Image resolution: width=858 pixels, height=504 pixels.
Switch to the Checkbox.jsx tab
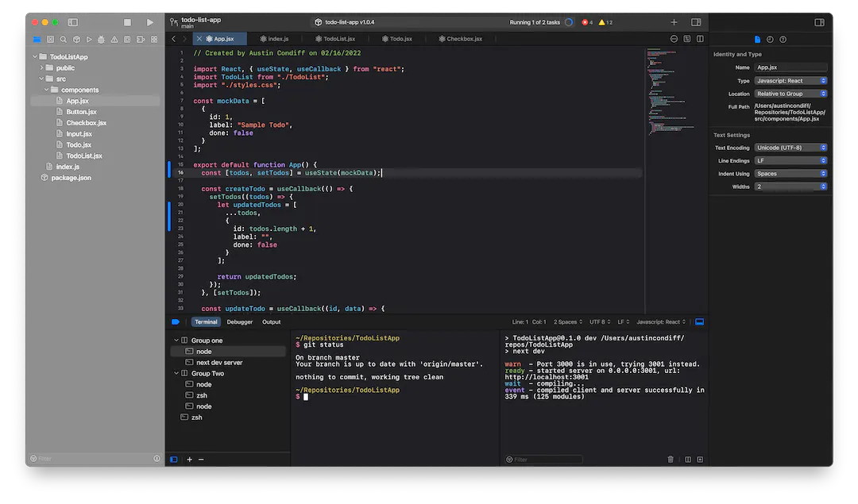(460, 39)
